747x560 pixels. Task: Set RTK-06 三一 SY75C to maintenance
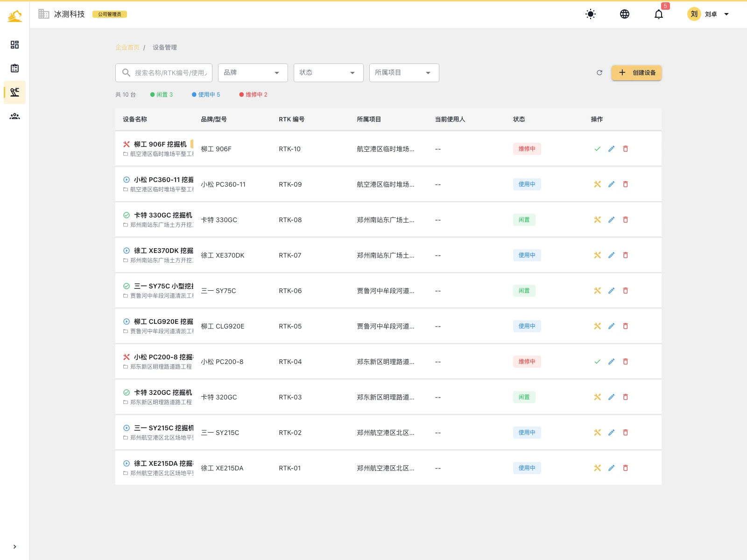598,291
